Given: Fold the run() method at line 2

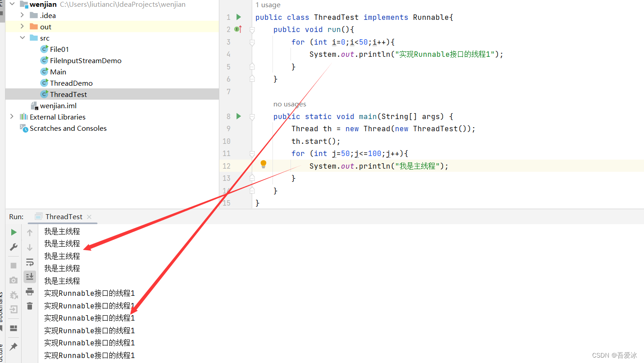Looking at the screenshot, I should point(252,30).
